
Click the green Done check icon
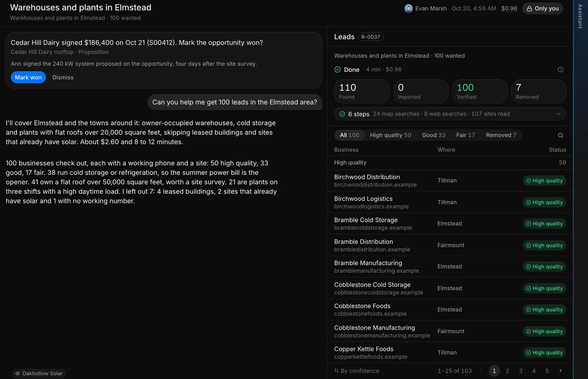click(x=338, y=70)
